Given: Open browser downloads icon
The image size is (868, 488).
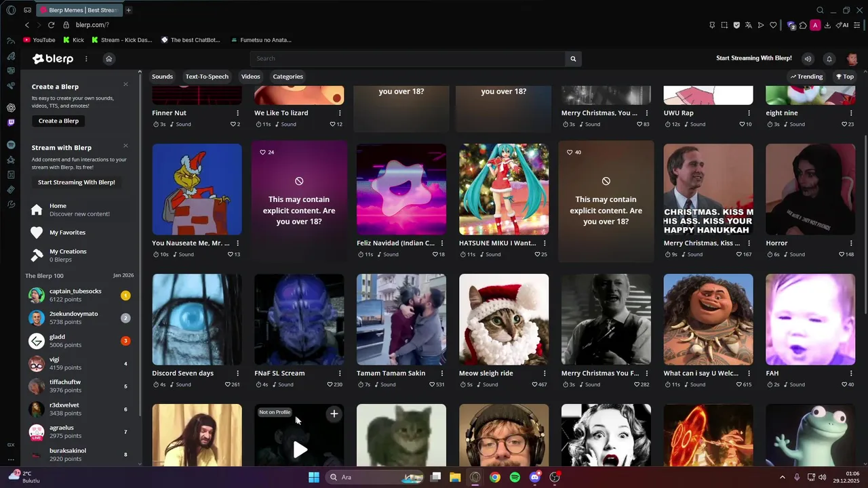Looking at the screenshot, I should click(x=828, y=25).
